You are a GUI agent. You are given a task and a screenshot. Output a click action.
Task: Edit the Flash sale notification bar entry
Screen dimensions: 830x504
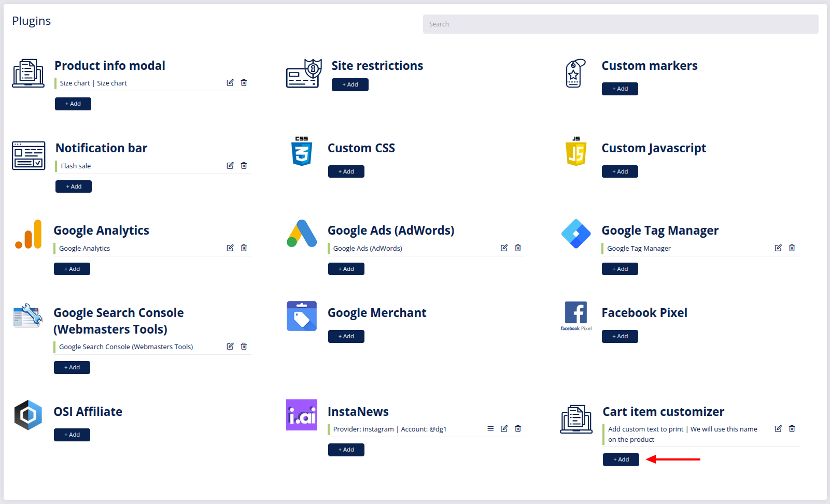tap(230, 165)
